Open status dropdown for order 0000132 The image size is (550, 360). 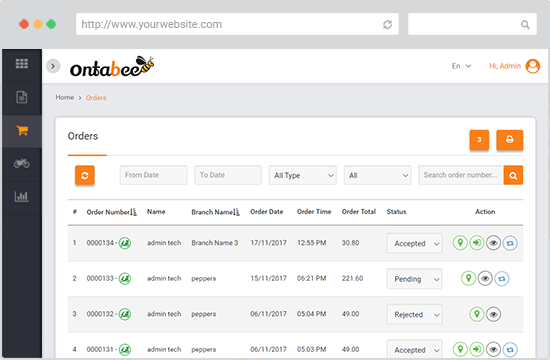(414, 314)
